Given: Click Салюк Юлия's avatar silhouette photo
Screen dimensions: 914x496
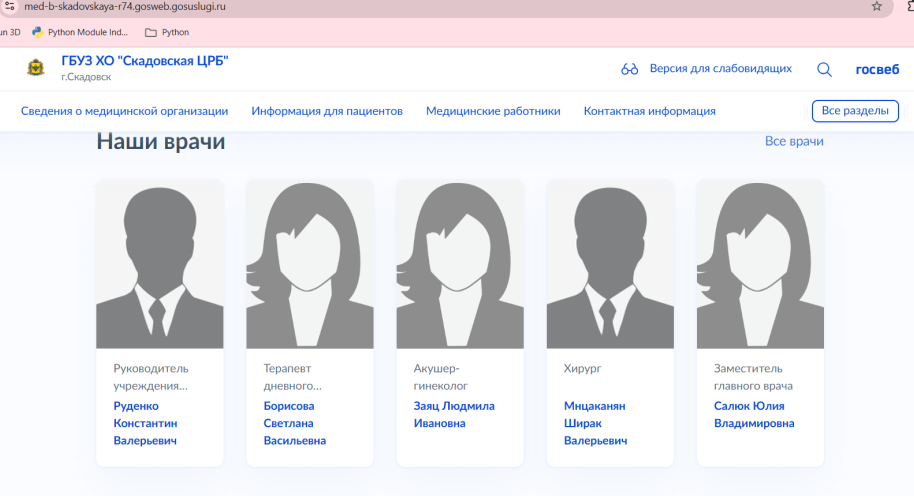Looking at the screenshot, I should (760, 265).
